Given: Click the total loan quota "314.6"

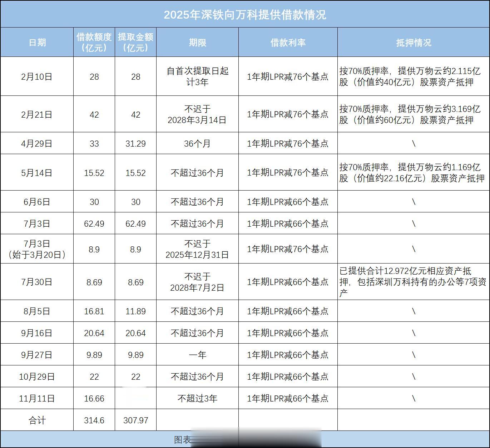Looking at the screenshot, I should pyautogui.click(x=94, y=420).
